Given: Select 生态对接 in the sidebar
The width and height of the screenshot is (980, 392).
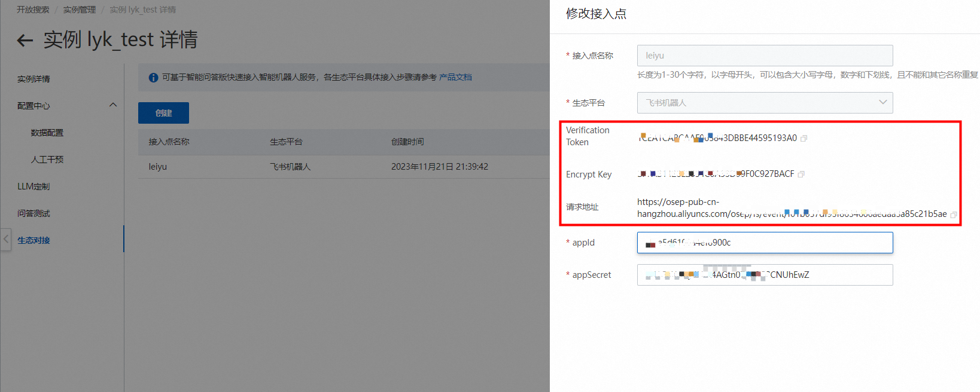Looking at the screenshot, I should coord(34,240).
